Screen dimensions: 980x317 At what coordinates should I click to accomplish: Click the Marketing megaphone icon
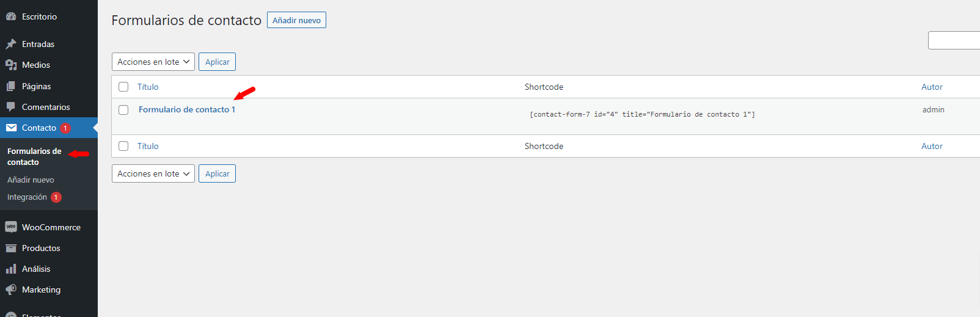(11, 290)
